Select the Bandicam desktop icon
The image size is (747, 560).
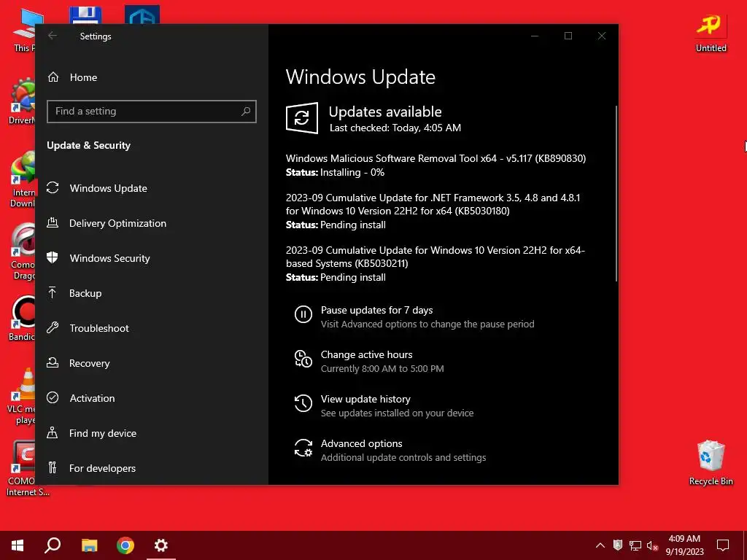coord(21,319)
